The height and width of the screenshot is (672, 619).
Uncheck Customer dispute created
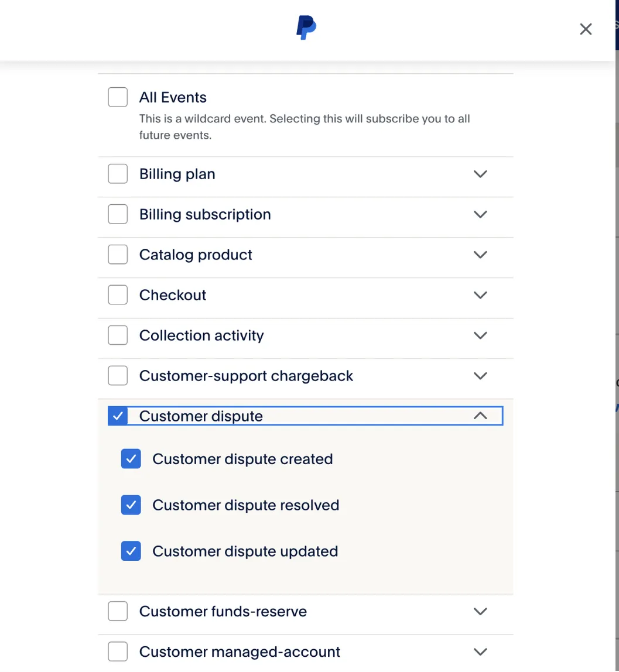coord(131,458)
